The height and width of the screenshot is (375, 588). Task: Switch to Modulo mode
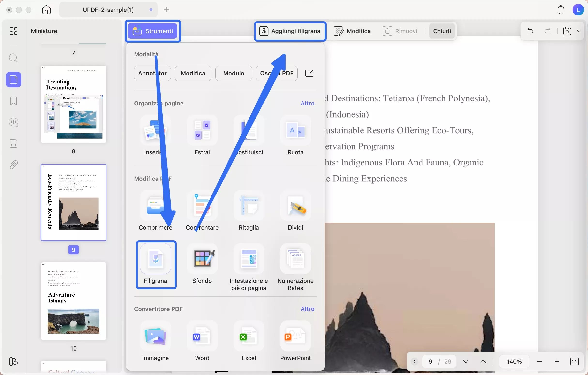coord(234,73)
